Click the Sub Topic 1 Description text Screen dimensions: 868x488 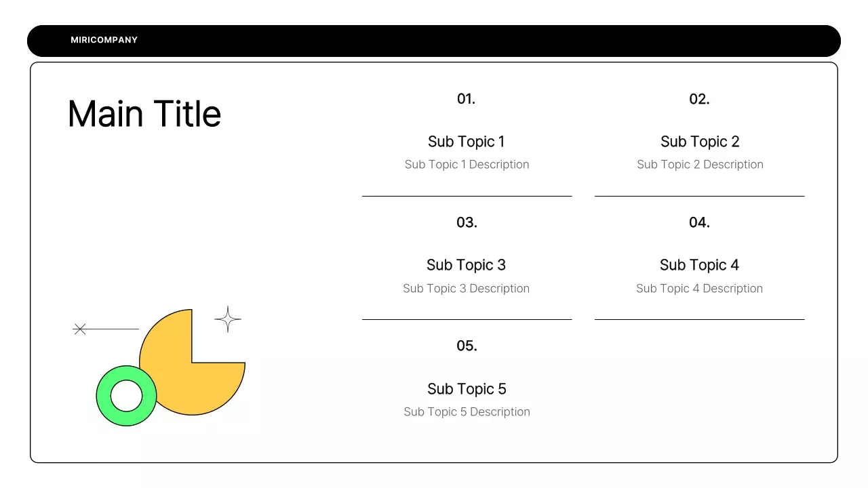pyautogui.click(x=467, y=165)
